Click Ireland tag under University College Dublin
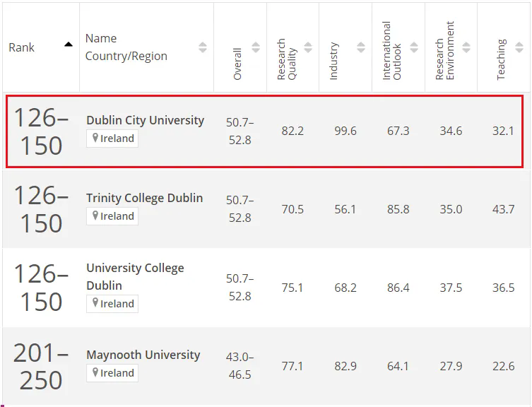This screenshot has height=407, width=532. (x=112, y=304)
